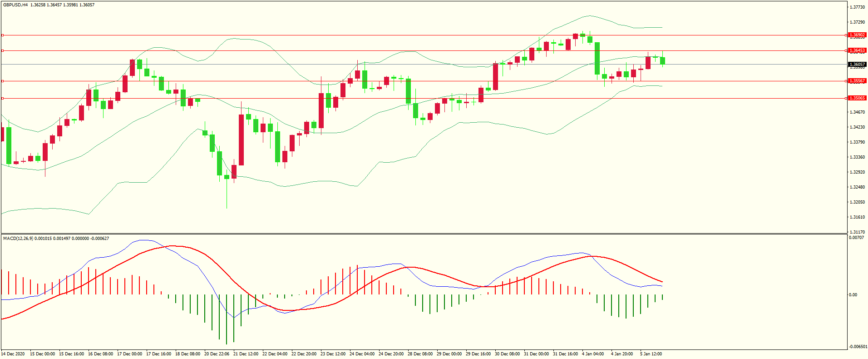Select the 1.36902 price level tag
This screenshot has width=868, height=359.
pyautogui.click(x=857, y=35)
